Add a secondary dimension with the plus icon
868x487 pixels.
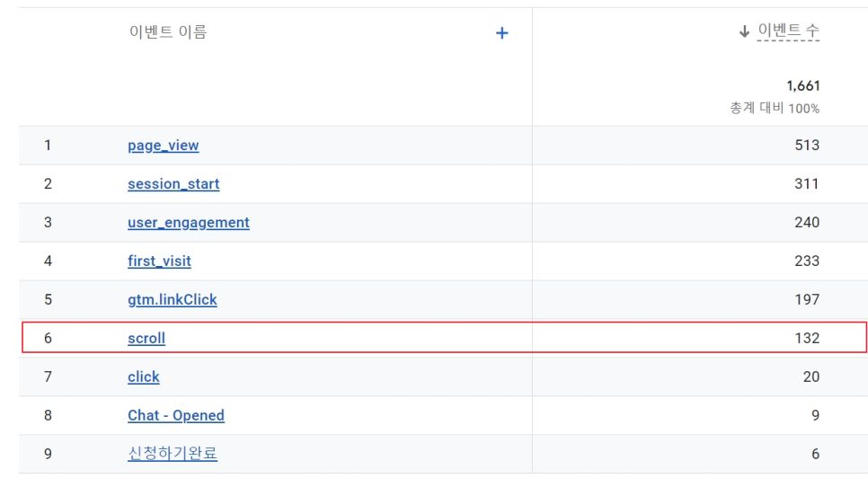[501, 33]
